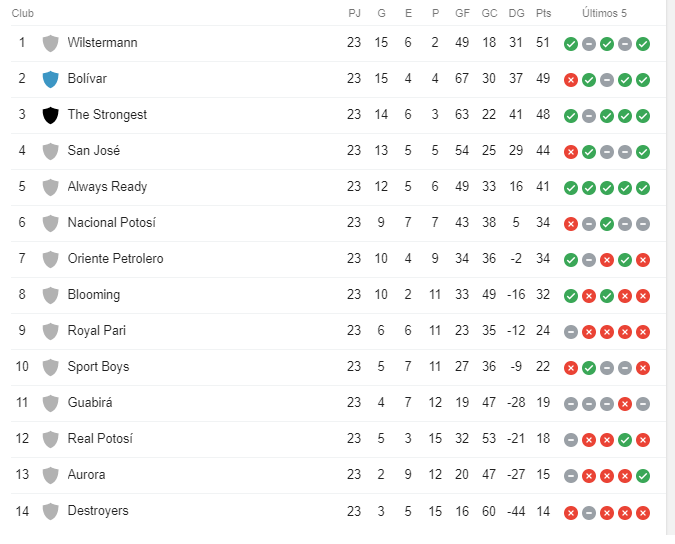
Task: Click Nacional Potosí's green win icon
Action: (x=607, y=224)
